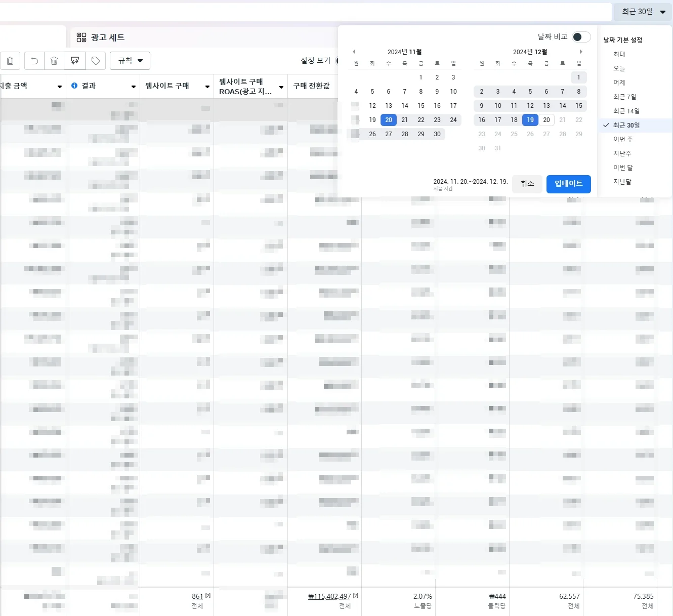
Task: Click the 설정 보기 label
Action: (315, 60)
